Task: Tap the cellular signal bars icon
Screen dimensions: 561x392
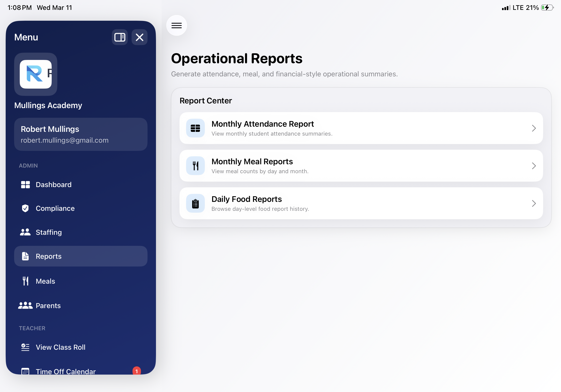Action: tap(506, 8)
